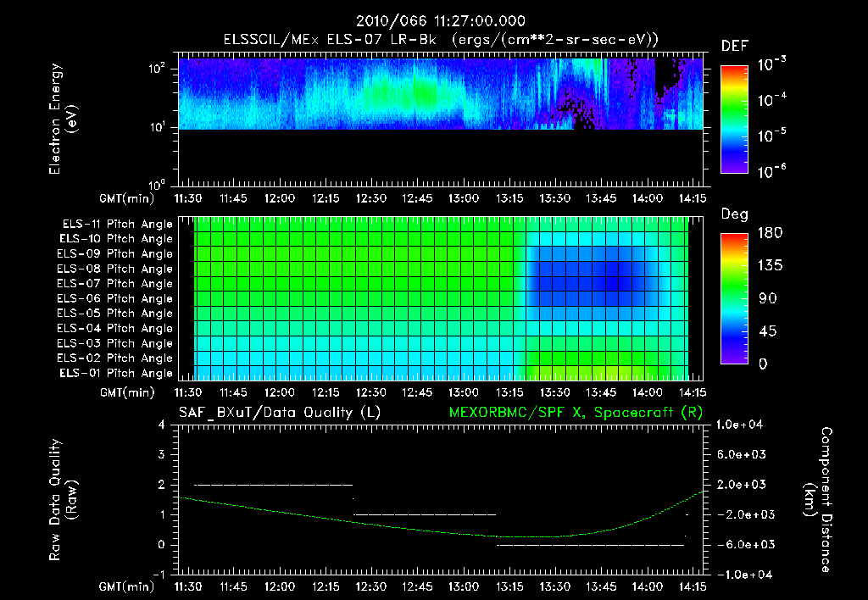This screenshot has height=600, width=868.
Task: Click the timestamp title 2010/066 11:27:00.000
Action: 441,21
